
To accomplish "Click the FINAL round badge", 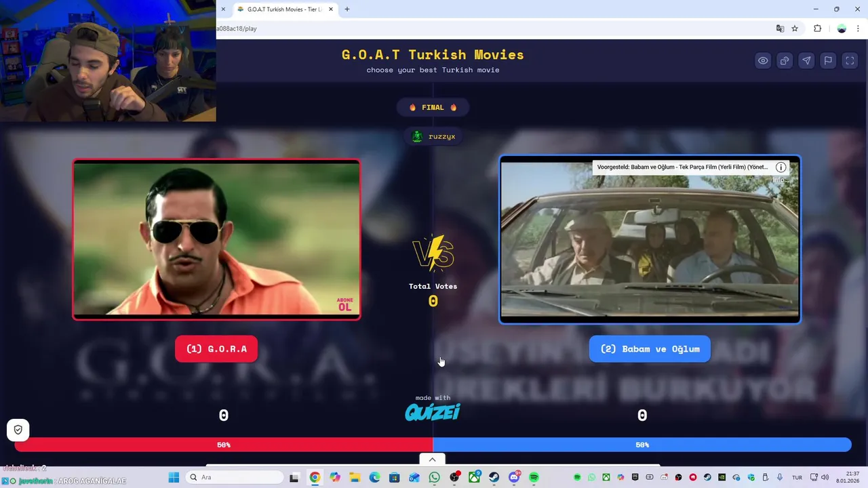I will click(x=433, y=107).
